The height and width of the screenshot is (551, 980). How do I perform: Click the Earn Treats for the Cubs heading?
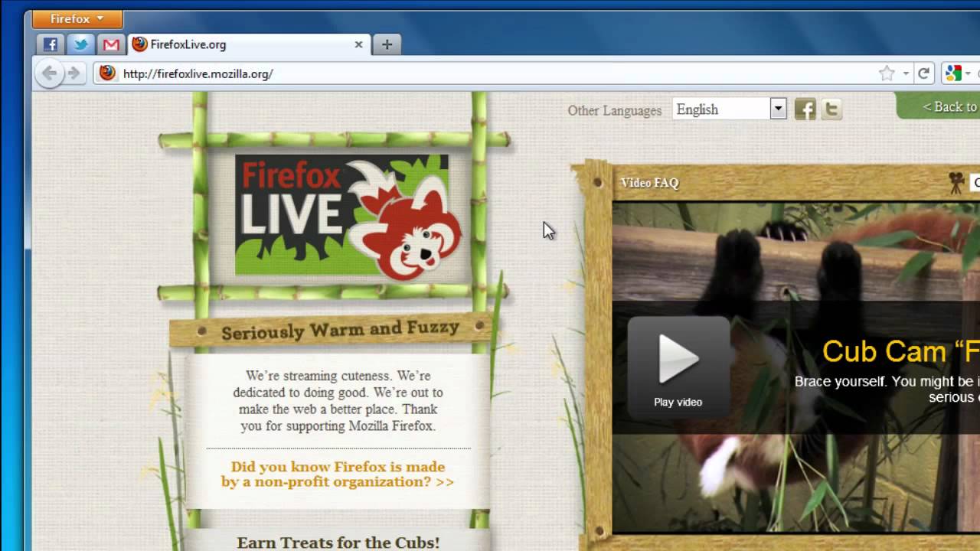pyautogui.click(x=338, y=542)
